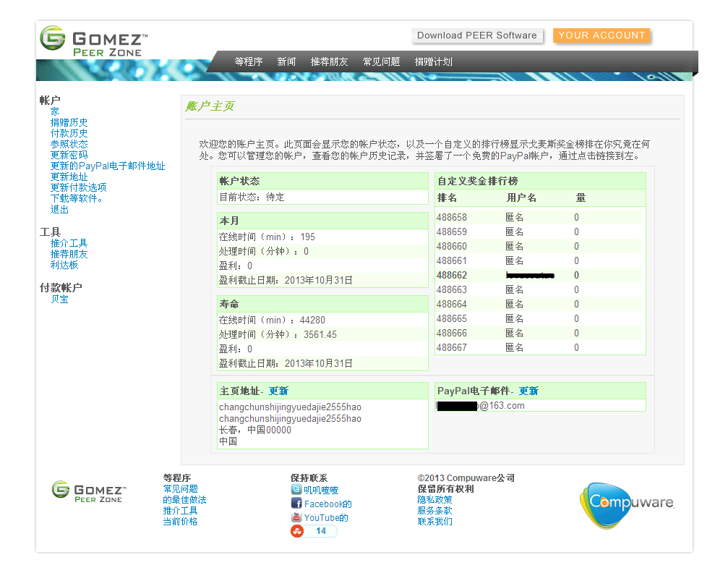Open 隐私政策 link in the footer
This screenshot has height=573, width=728.
pos(434,500)
